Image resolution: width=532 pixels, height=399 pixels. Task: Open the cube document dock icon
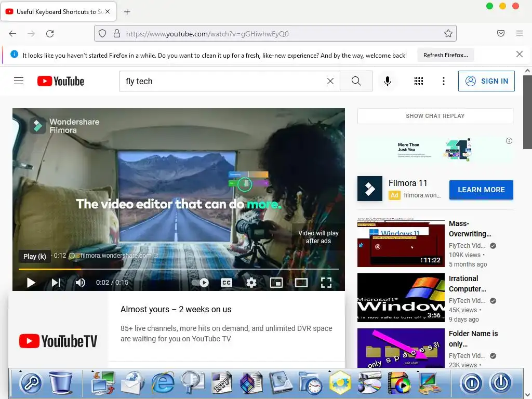[x=251, y=383]
